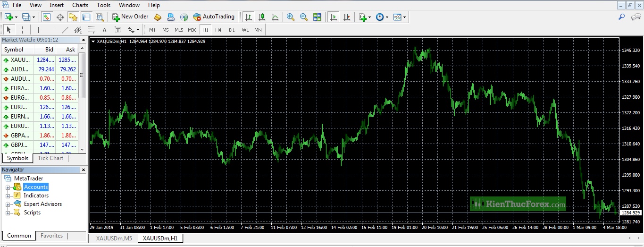Select the Vertical Line drawing tool
Image resolution: width=644 pixels, height=247 pixels.
38,30
